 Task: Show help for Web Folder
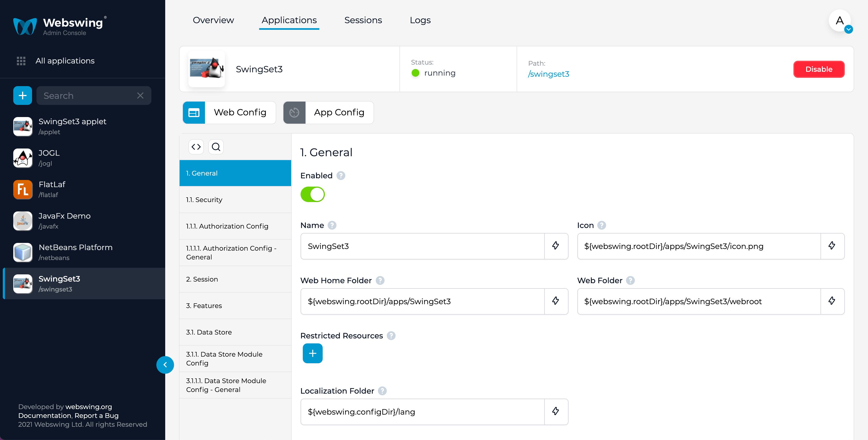click(630, 280)
